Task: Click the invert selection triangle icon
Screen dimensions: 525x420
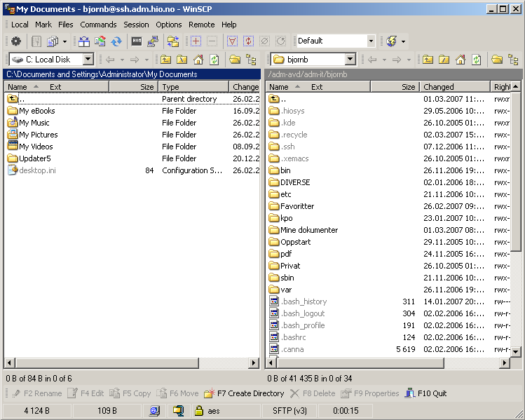Action: tap(232, 41)
